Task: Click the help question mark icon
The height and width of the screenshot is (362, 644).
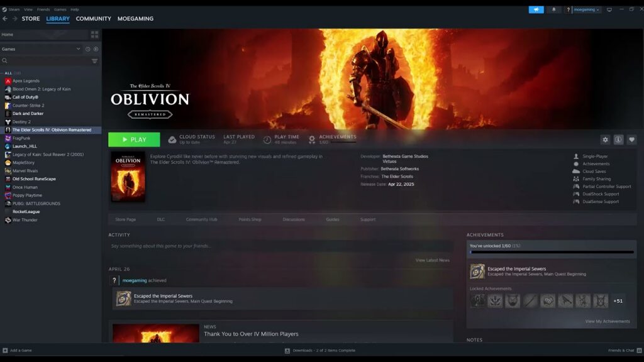Action: coord(568,9)
